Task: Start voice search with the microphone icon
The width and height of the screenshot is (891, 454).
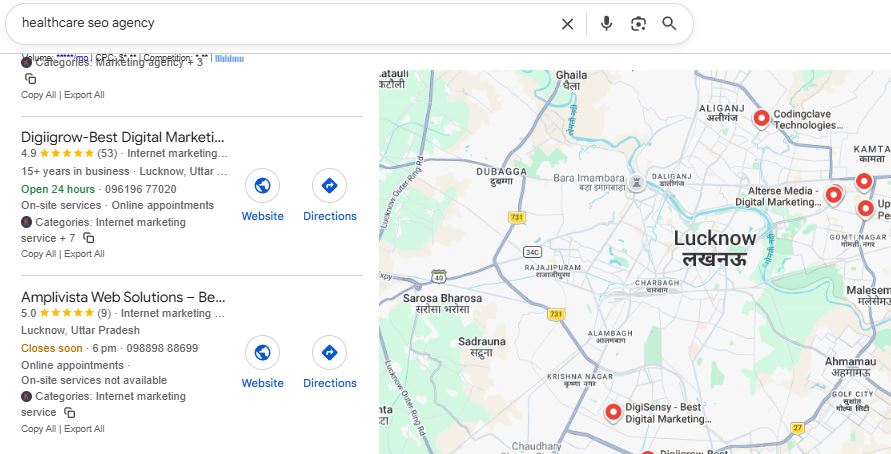Action: pyautogui.click(x=606, y=23)
